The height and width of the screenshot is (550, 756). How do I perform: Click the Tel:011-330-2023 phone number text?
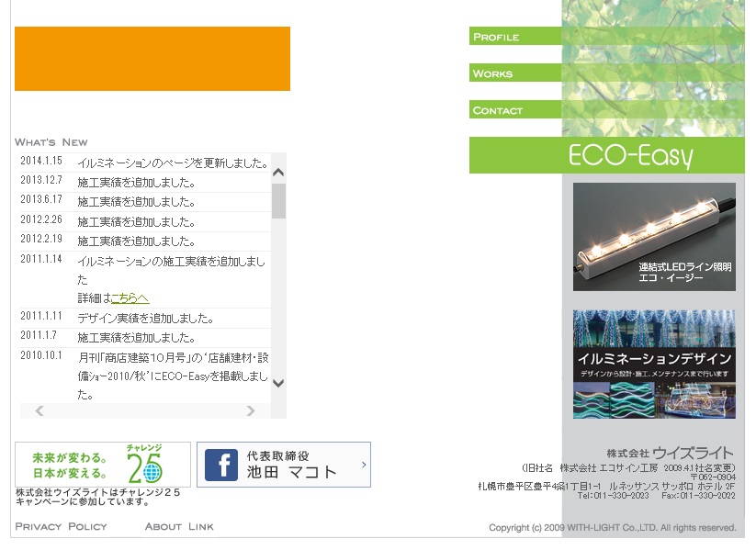(613, 496)
